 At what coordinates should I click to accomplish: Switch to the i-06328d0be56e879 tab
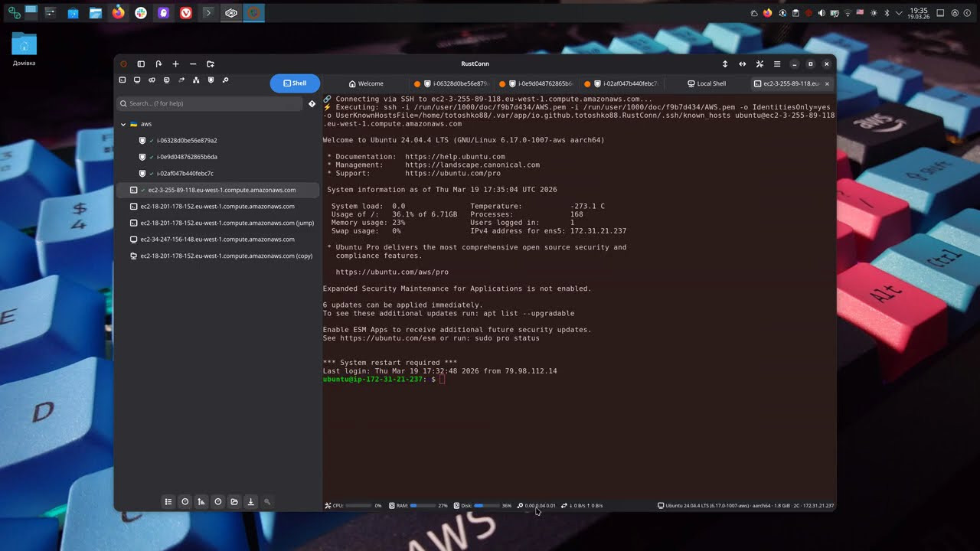point(451,83)
